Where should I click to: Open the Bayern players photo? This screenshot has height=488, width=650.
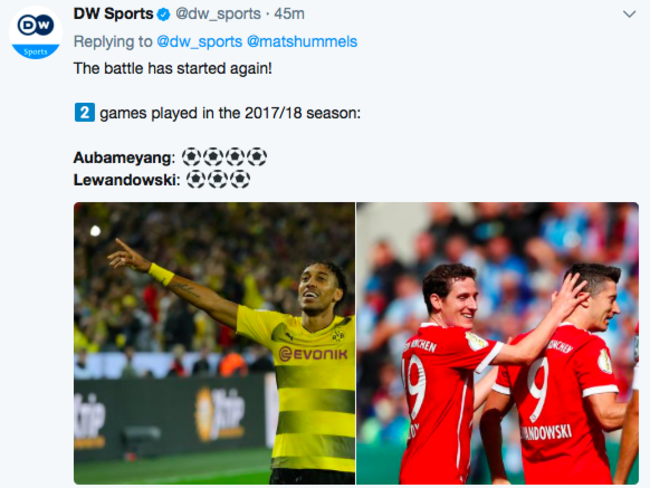coord(497,343)
